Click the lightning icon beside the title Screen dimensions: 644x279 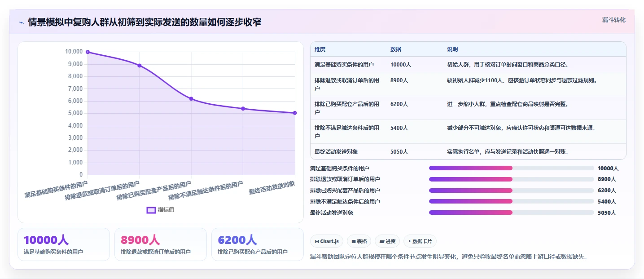(x=21, y=22)
